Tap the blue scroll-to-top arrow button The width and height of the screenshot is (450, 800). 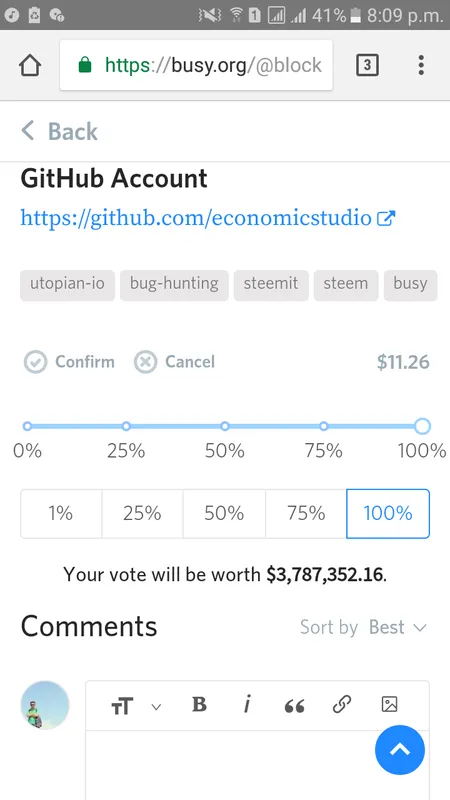click(x=400, y=750)
